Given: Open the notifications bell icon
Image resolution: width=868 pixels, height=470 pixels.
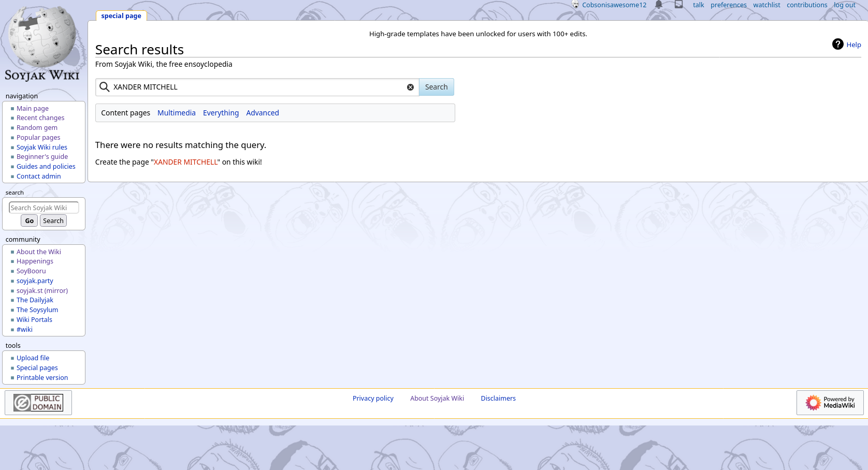Looking at the screenshot, I should 659,5.
